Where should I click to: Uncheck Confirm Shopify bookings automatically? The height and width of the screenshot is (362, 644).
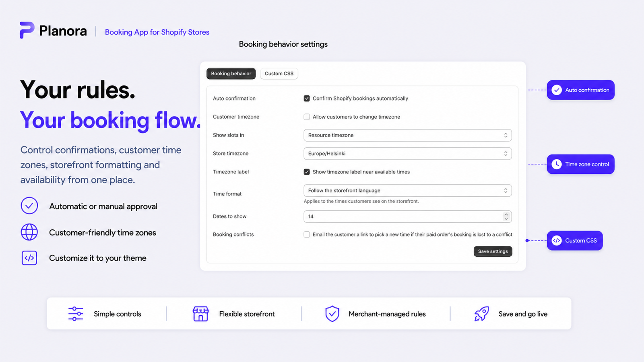click(x=307, y=99)
